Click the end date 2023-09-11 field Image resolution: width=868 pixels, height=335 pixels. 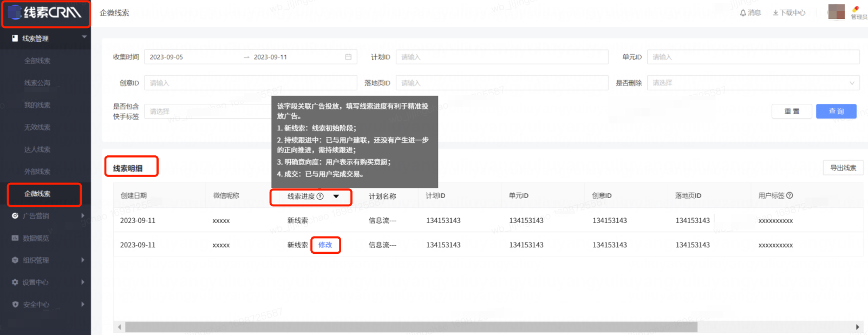coord(270,57)
